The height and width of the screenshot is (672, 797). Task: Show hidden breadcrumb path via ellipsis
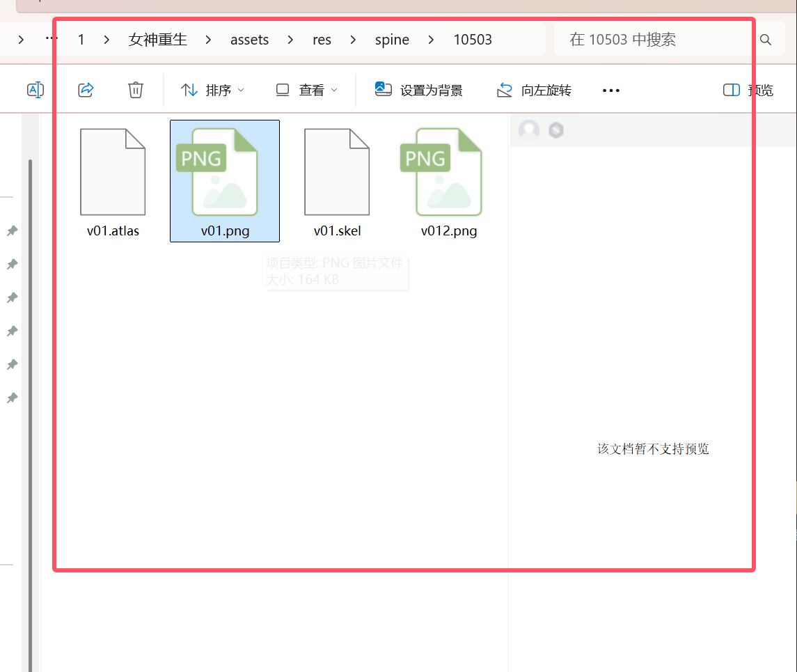[x=52, y=40]
